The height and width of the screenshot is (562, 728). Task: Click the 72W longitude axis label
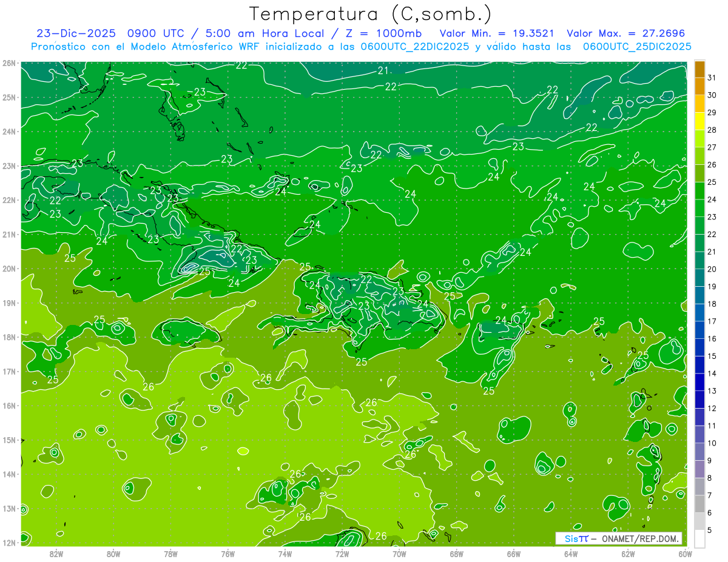(342, 554)
